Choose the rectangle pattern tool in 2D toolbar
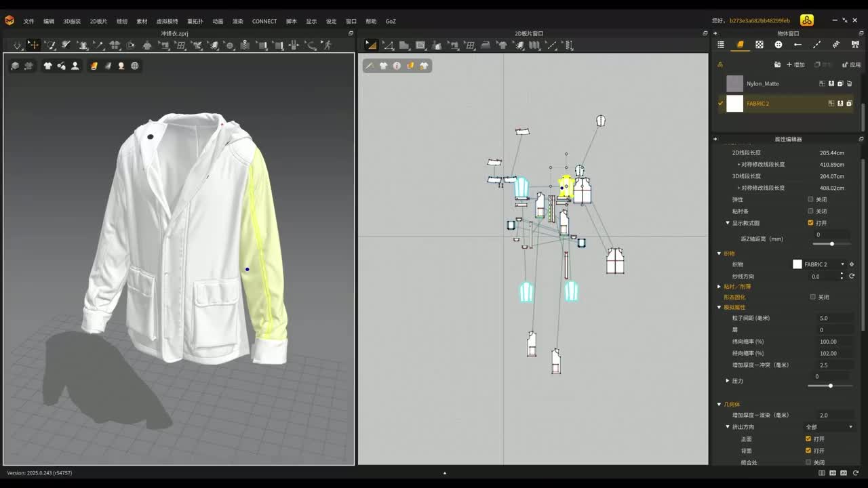The height and width of the screenshot is (488, 868). [420, 45]
